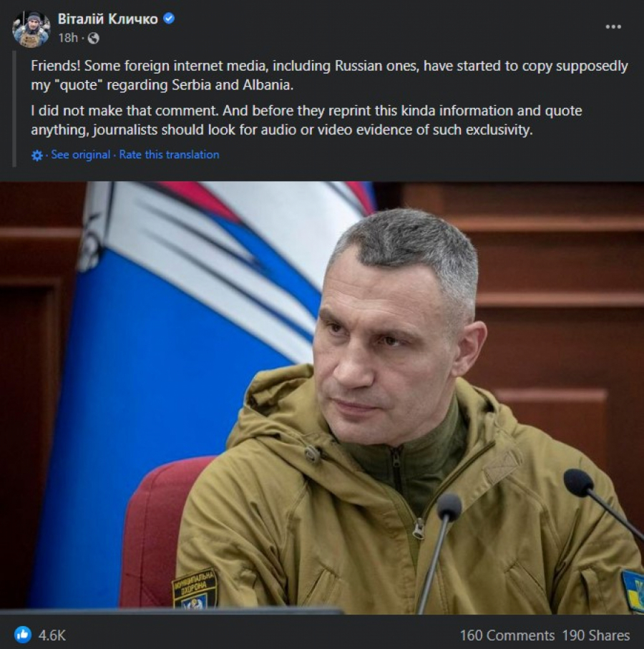Click Rate this translation link
This screenshot has width=644, height=649.
170,155
